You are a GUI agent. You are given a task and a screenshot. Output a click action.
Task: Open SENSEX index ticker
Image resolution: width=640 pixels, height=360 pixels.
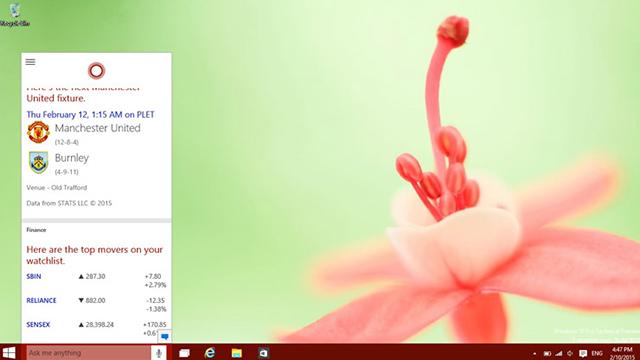coord(38,324)
